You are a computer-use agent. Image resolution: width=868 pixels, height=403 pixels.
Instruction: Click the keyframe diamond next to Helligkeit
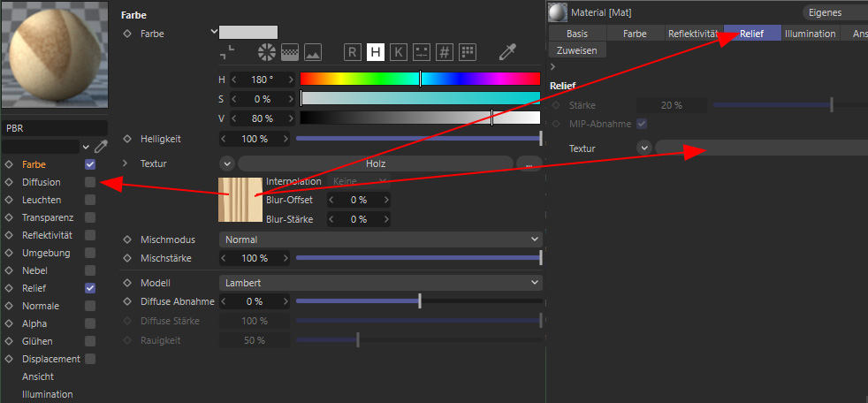[127, 139]
